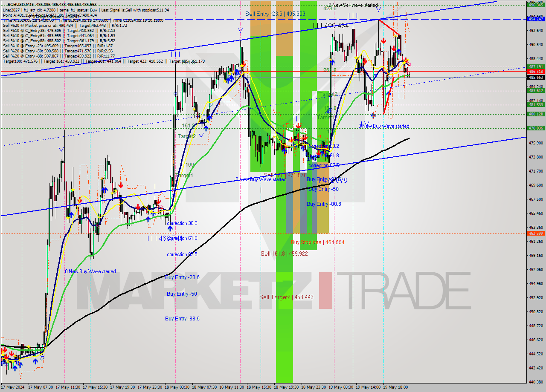Click the 444.520 price axis value
This screenshot has height=392, width=546.
coord(535,354)
